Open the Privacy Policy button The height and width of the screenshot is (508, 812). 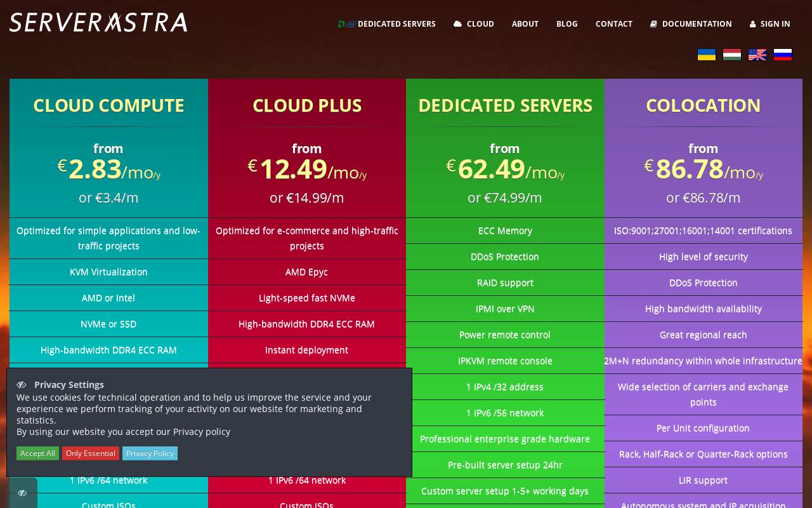[150, 453]
